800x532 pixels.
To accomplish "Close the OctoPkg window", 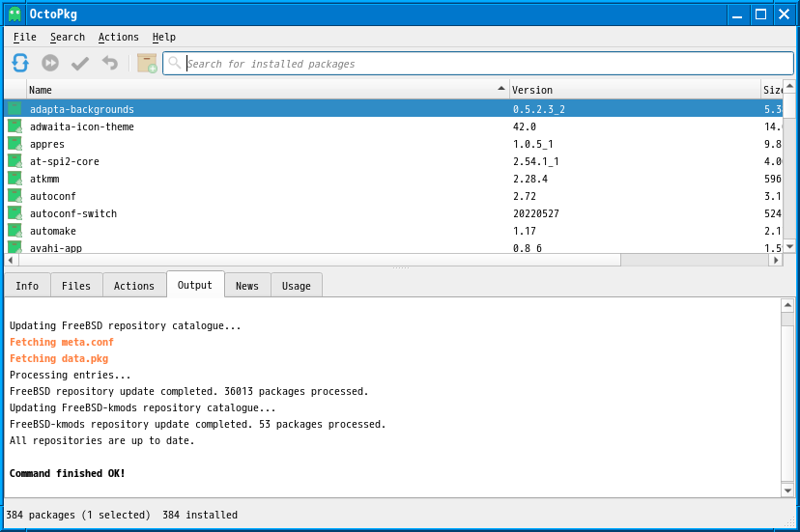I will point(785,14).
